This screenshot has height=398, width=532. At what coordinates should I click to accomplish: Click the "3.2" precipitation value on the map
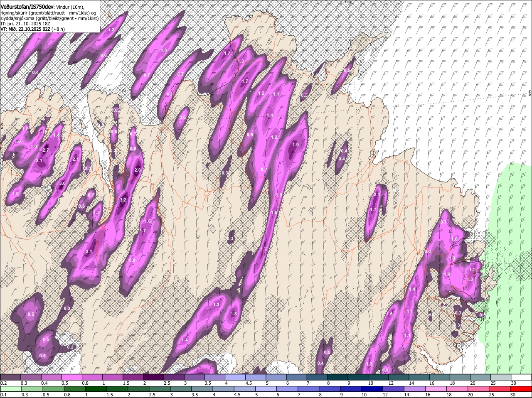123,200
